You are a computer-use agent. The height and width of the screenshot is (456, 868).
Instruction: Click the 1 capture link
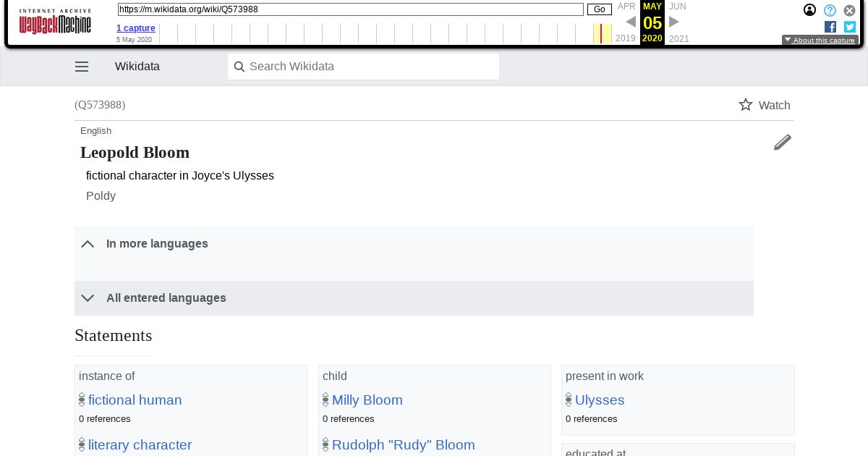click(x=136, y=28)
